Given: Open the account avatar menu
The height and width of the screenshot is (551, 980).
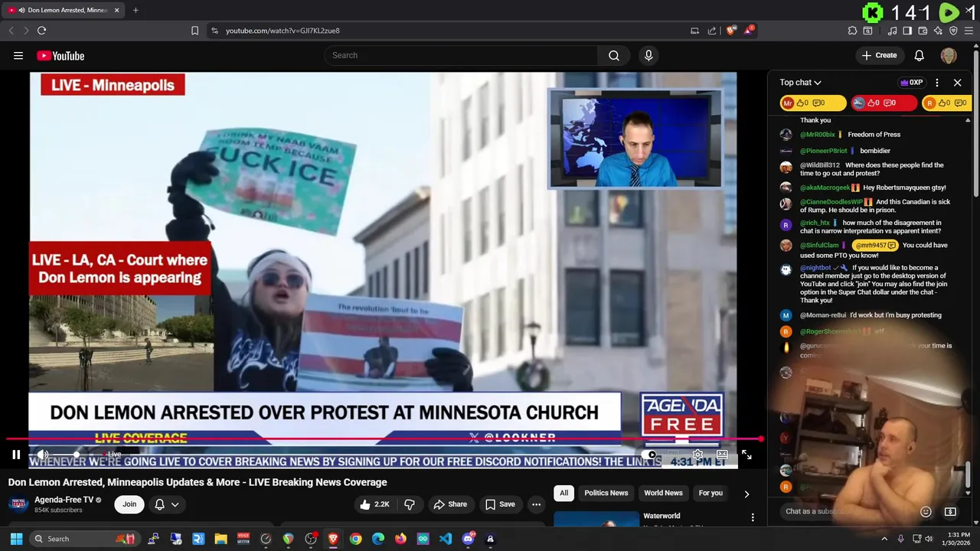Looking at the screenshot, I should pos(949,55).
